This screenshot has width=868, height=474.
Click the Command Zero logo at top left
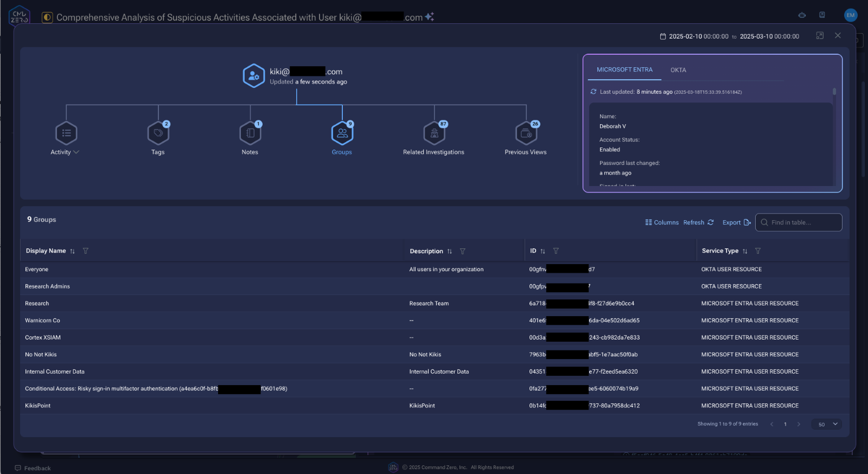(x=20, y=17)
